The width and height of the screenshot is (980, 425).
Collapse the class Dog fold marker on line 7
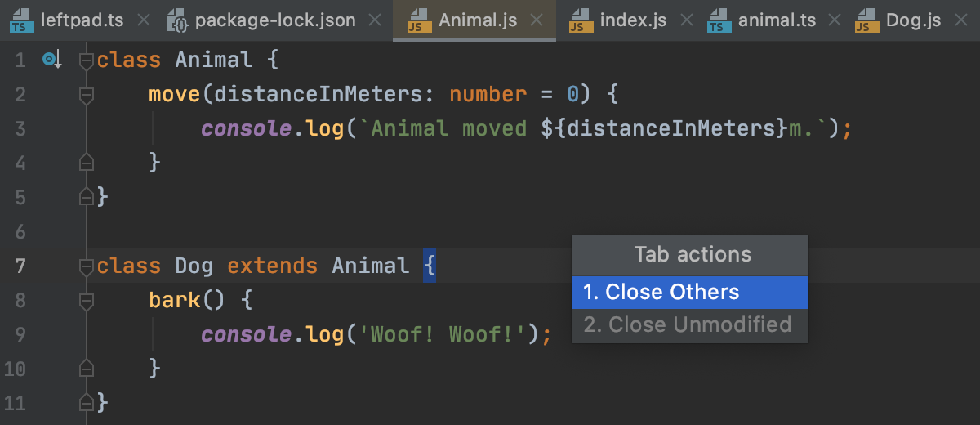[86, 266]
